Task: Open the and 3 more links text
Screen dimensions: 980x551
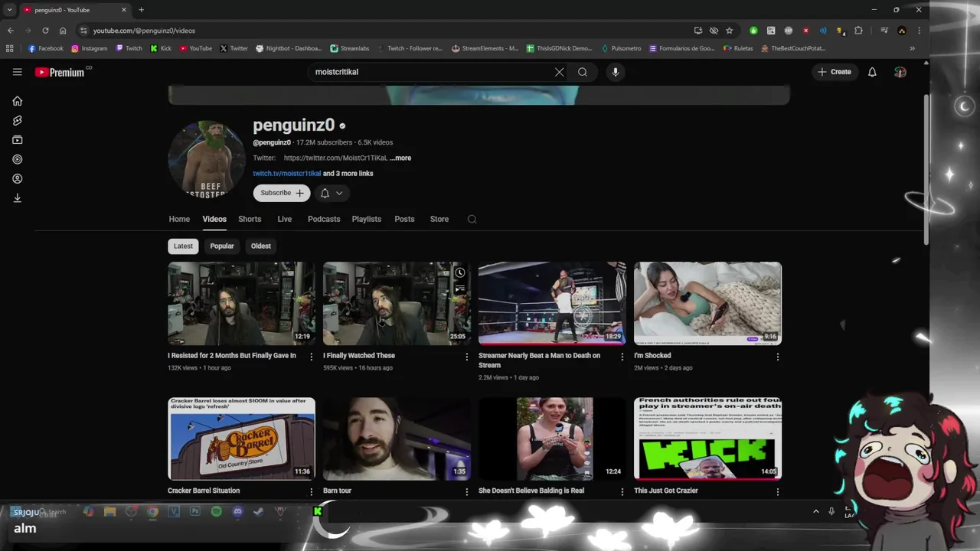Action: click(x=348, y=174)
